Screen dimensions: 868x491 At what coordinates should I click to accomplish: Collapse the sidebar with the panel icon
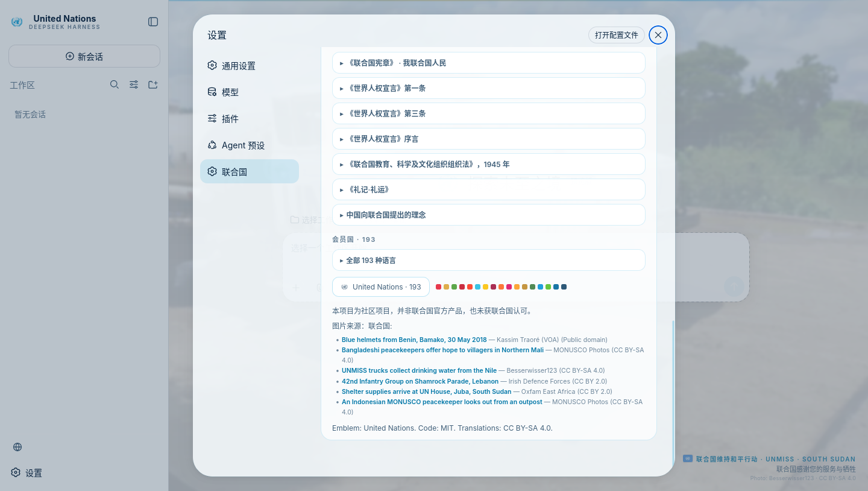tap(153, 22)
